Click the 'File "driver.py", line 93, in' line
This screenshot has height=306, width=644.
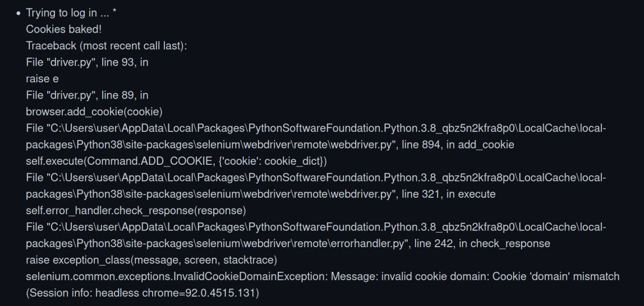[x=87, y=62]
